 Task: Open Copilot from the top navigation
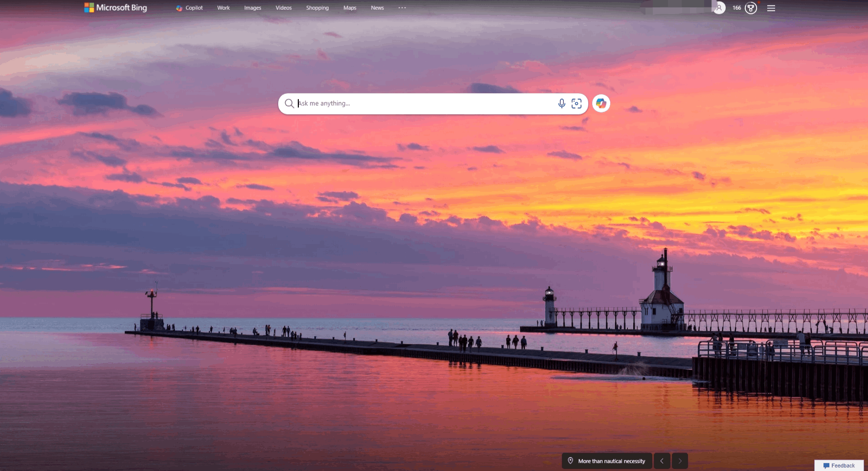point(189,8)
